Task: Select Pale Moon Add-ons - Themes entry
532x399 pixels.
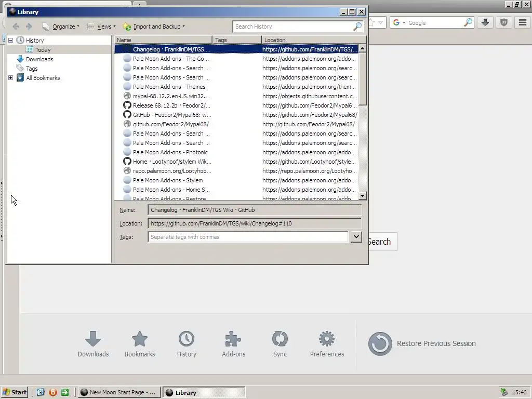Action: coord(236,87)
